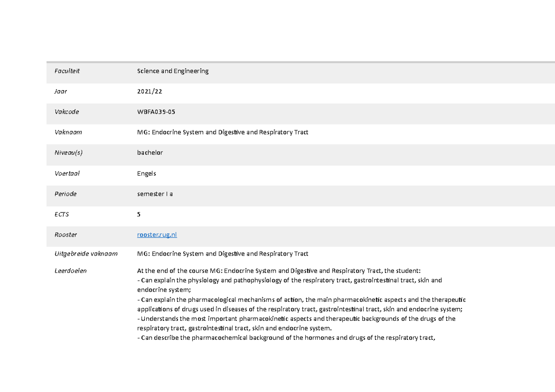This screenshot has height=392, width=555.
Task: Select the 'Engels' language value
Action: (x=147, y=173)
